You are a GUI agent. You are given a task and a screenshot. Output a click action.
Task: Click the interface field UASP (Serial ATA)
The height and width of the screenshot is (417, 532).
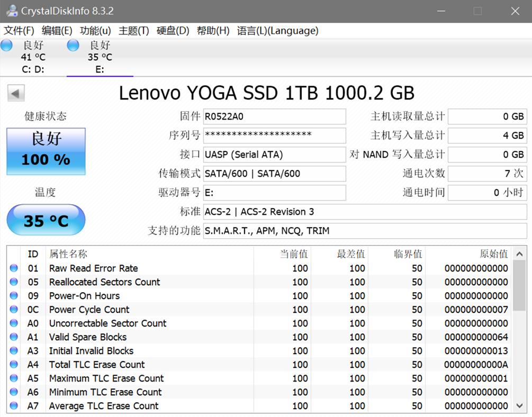point(275,155)
